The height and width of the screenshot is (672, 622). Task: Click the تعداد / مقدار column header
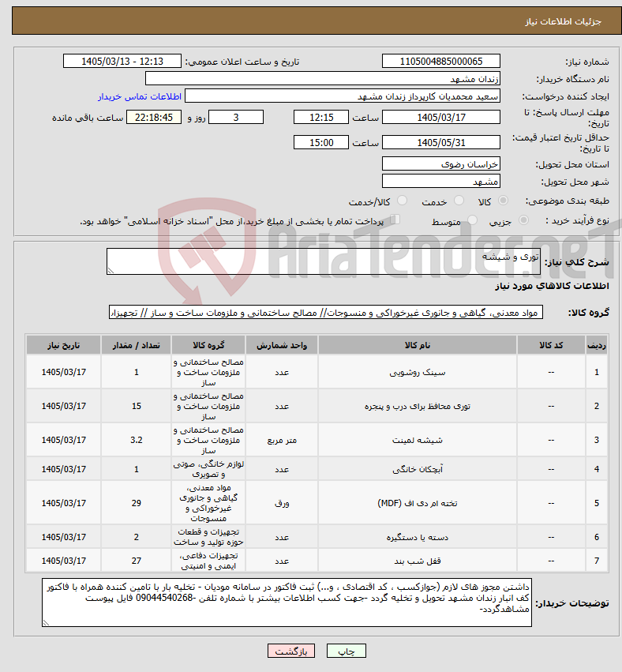pos(137,345)
